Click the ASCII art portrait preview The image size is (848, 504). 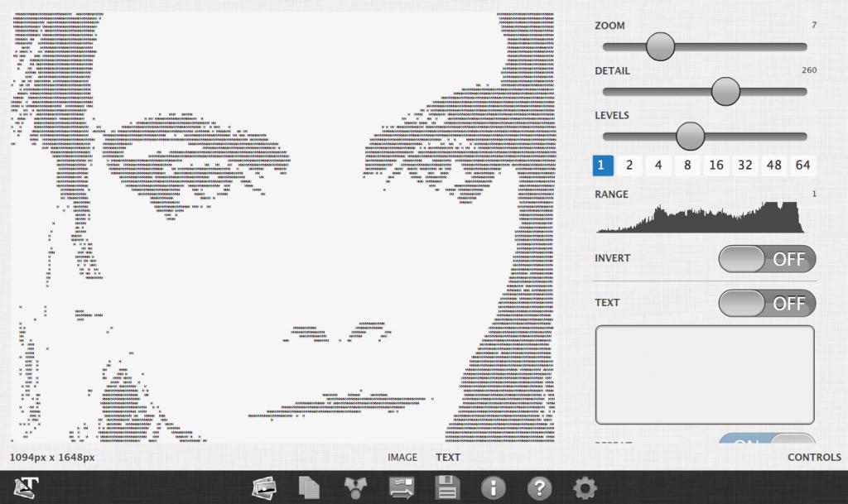coord(282,227)
